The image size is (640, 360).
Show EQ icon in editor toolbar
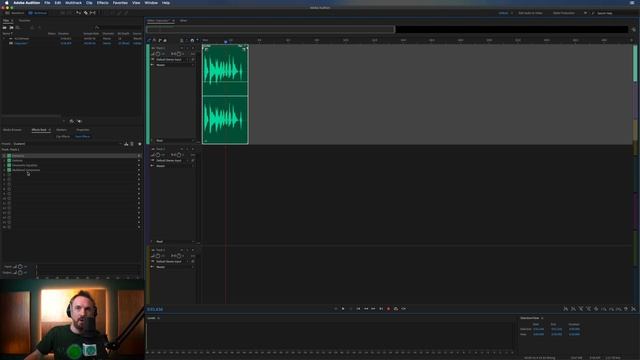165,40
